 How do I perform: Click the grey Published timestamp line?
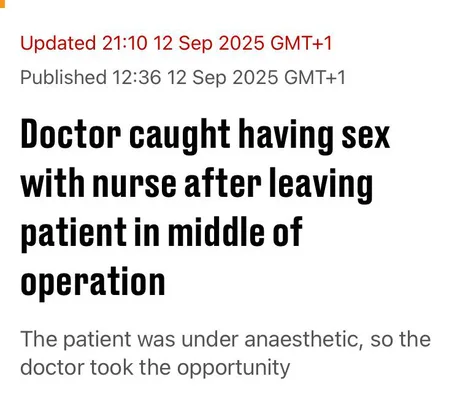click(x=183, y=78)
